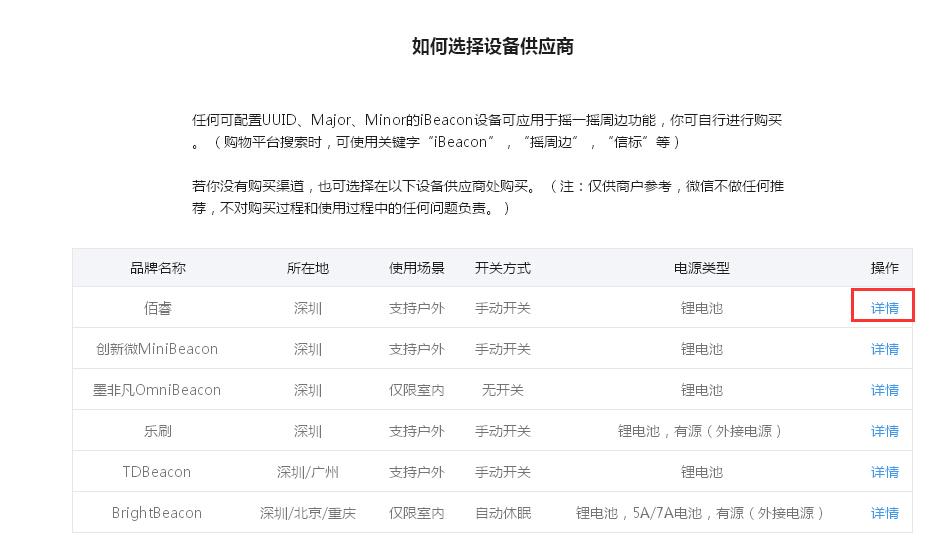Open 详情 link for TDBeacon row
943x533 pixels.
tap(884, 472)
